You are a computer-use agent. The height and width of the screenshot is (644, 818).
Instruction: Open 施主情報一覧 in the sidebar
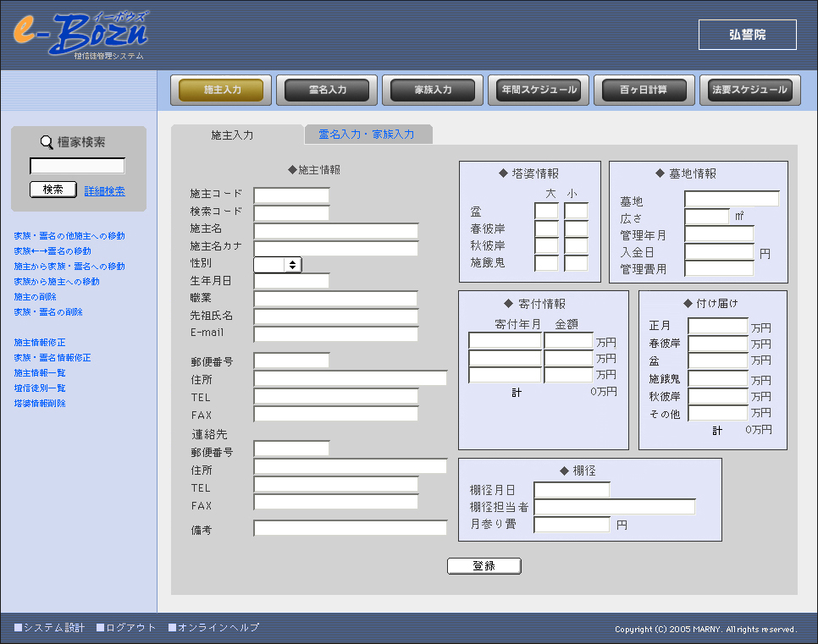click(x=40, y=373)
